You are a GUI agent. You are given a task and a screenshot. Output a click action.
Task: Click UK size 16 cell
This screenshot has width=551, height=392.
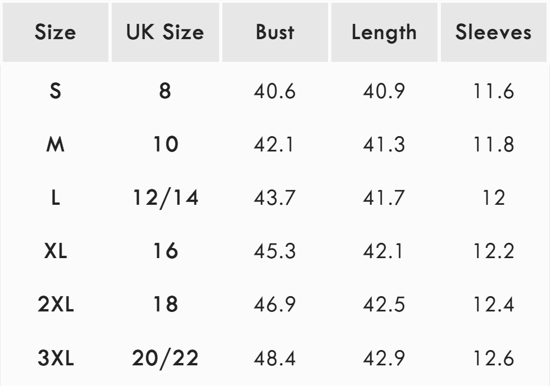click(x=165, y=251)
